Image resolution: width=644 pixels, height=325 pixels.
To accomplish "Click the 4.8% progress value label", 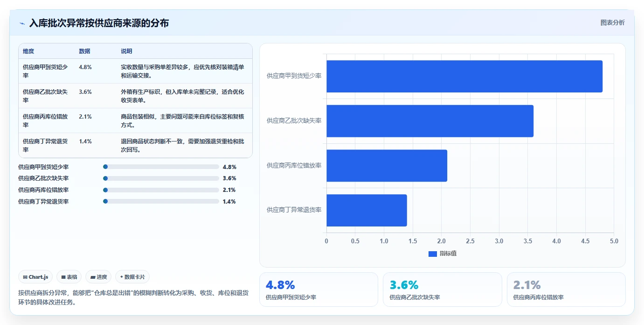I will pyautogui.click(x=229, y=167).
